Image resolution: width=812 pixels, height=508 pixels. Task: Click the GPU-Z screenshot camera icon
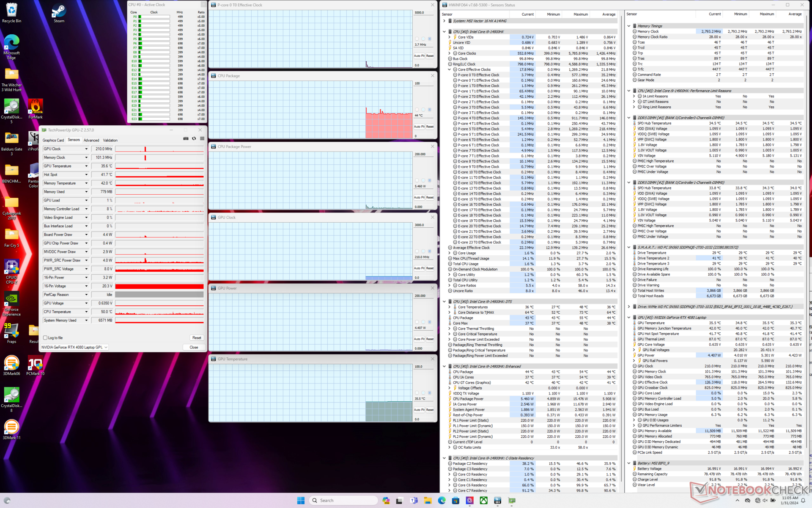pos(186,138)
